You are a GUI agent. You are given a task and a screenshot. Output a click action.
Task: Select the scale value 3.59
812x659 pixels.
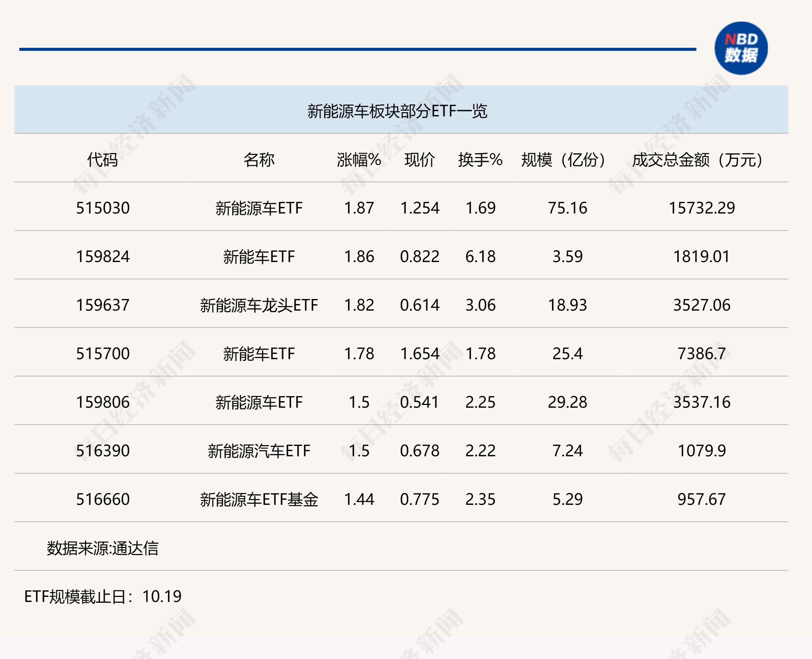coord(568,257)
